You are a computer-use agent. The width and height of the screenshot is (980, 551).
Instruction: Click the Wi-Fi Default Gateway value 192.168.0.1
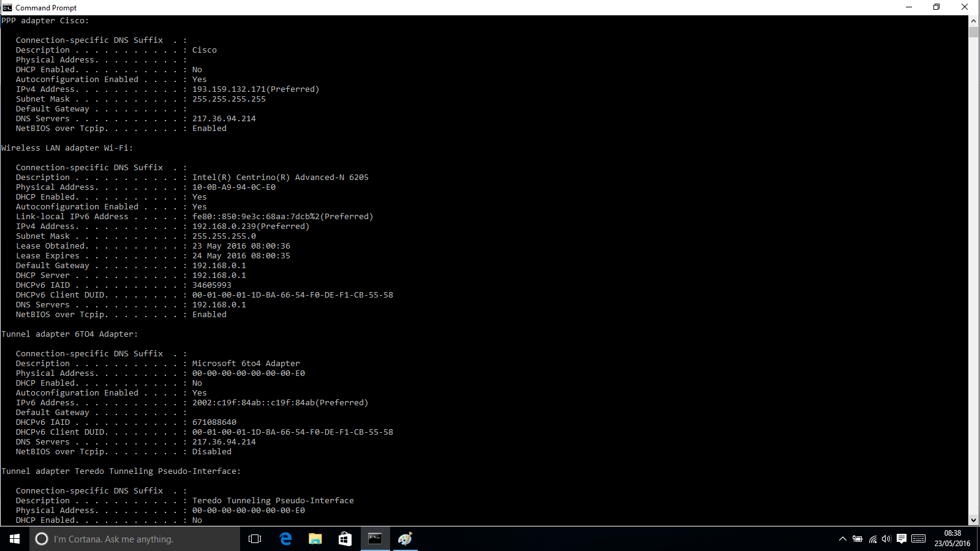(219, 266)
